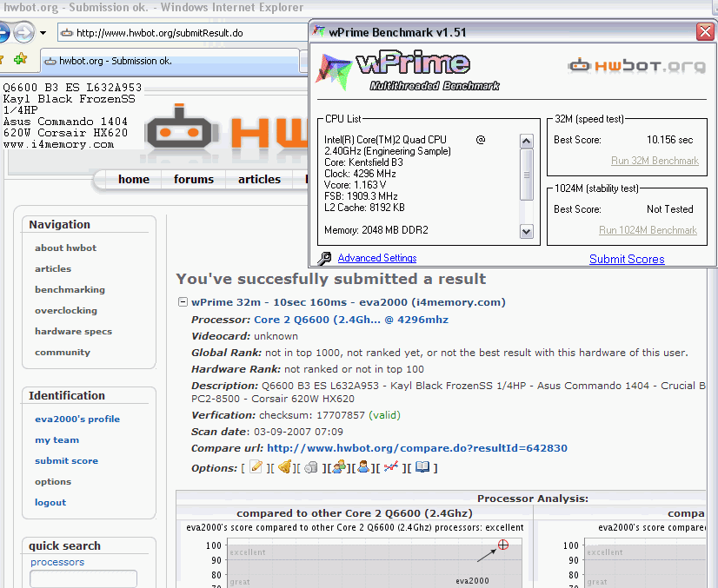Click the red crosshair marker on score chart
The width and height of the screenshot is (718, 588).
[502, 545]
